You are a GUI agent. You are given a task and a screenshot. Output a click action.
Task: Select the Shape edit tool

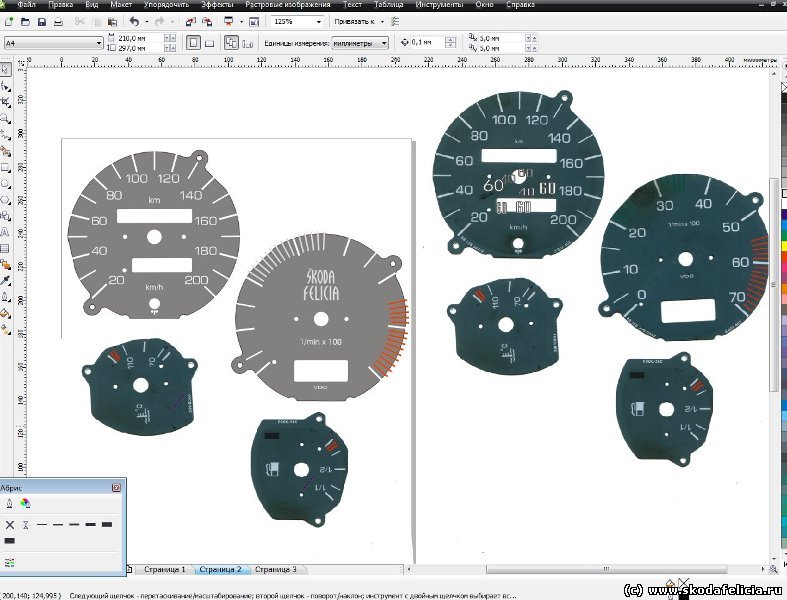[x=5, y=86]
